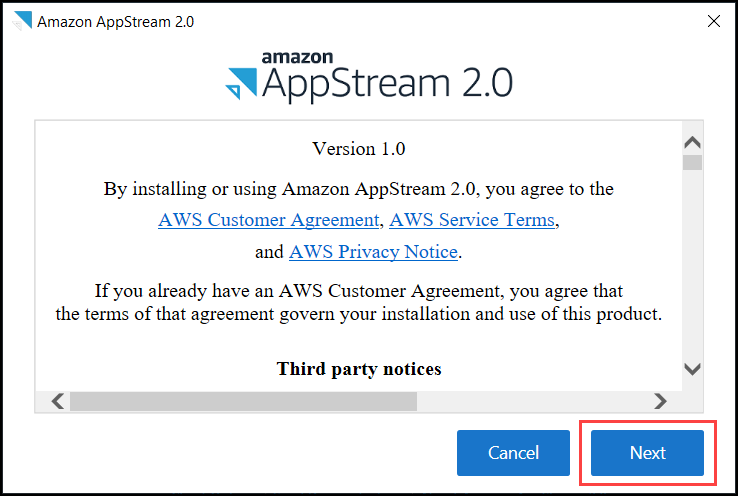Click the window title text Amazon AppStream 2.0
Image resolution: width=738 pixels, height=496 pixels.
[x=115, y=22]
